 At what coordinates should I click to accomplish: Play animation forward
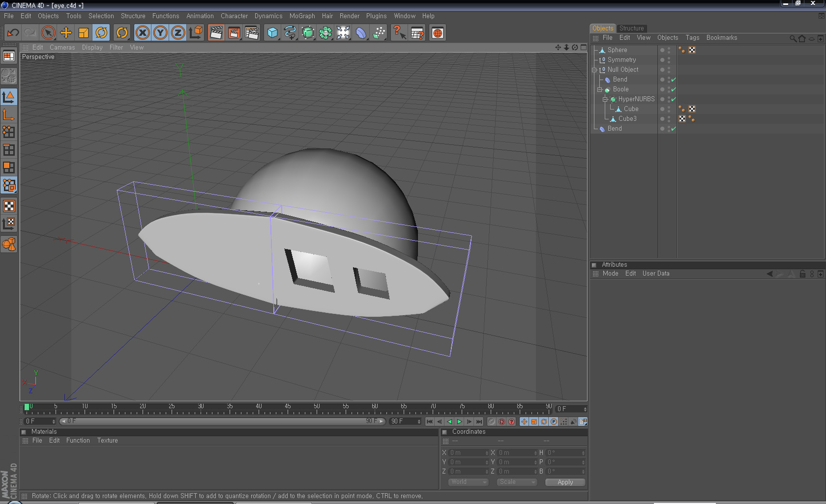pos(459,421)
